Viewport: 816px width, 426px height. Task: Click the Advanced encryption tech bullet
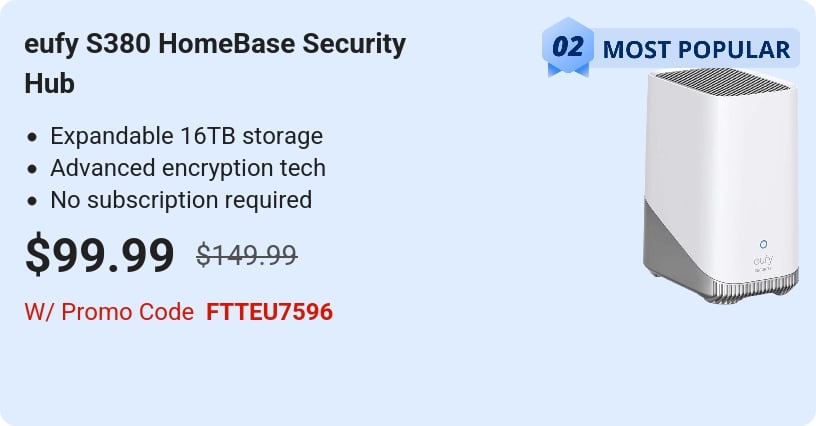click(x=188, y=168)
